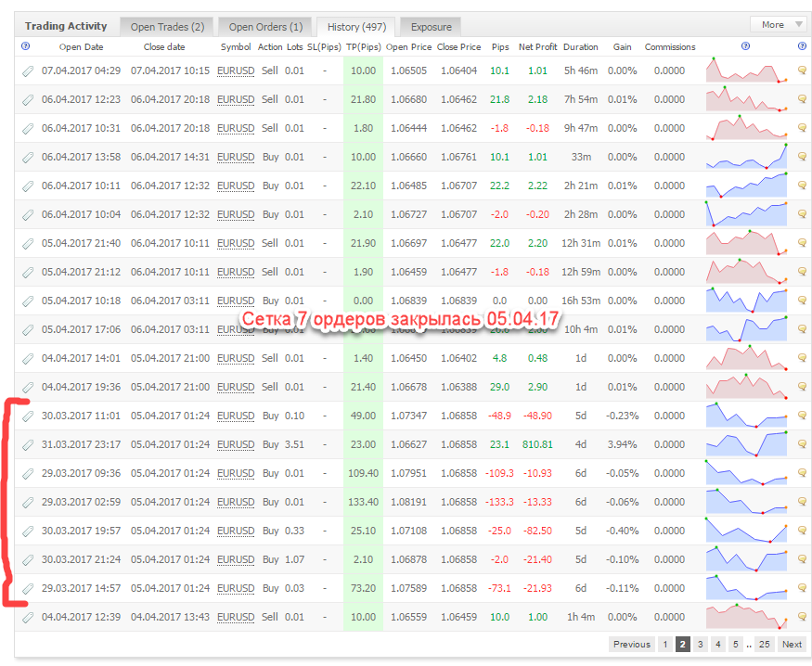Screen dimensions: 812x666
Task: Open the comment bubble for 07.04.2017 04:29 trade
Action: click(x=802, y=70)
